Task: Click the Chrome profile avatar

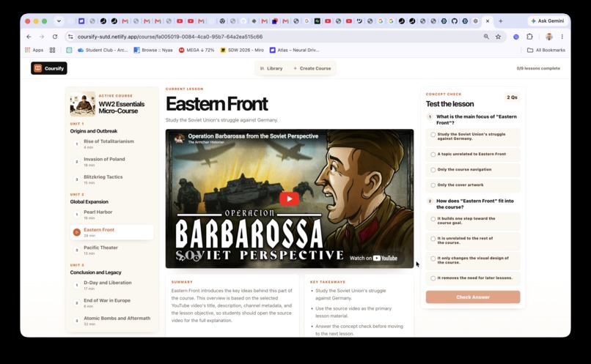Action: pyautogui.click(x=549, y=37)
